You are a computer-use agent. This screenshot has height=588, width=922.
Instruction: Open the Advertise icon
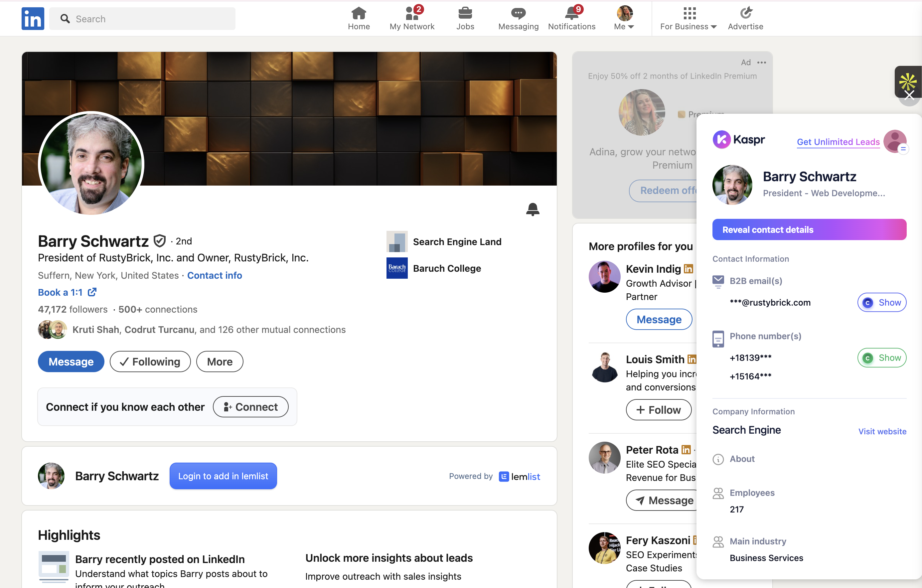(745, 13)
